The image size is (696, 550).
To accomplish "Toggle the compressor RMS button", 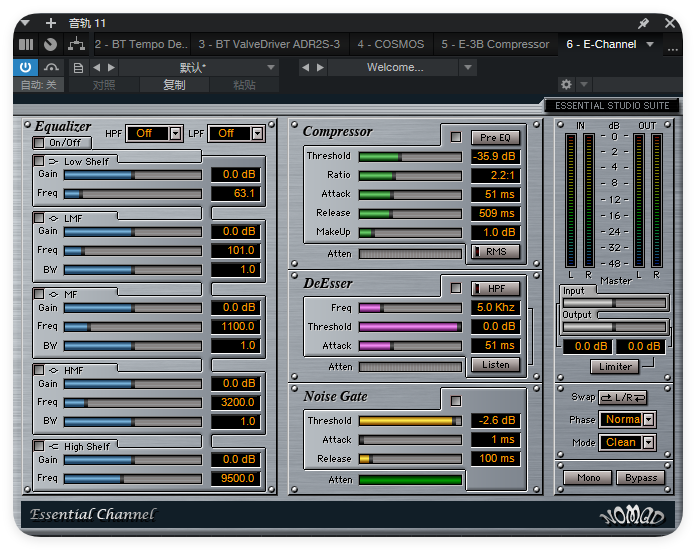I will [x=495, y=252].
